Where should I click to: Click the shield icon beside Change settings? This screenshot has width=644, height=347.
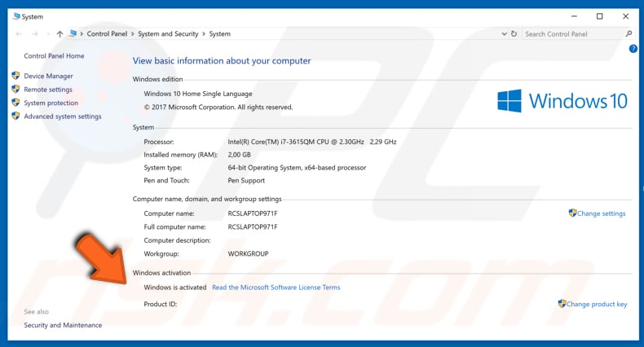tap(572, 213)
